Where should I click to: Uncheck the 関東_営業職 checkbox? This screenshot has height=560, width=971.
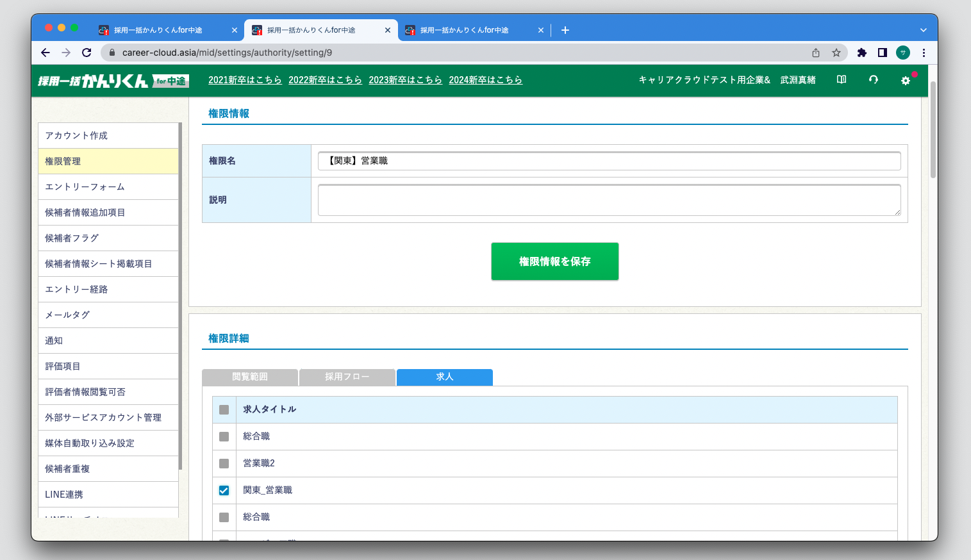[224, 490]
